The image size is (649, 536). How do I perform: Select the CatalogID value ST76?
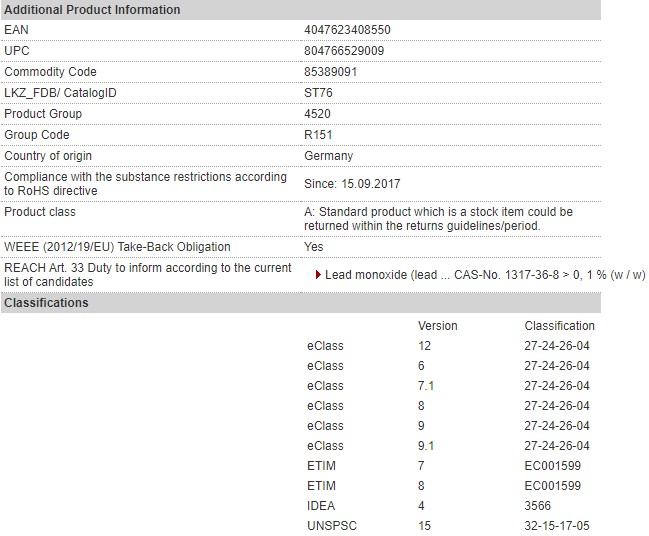click(x=318, y=93)
